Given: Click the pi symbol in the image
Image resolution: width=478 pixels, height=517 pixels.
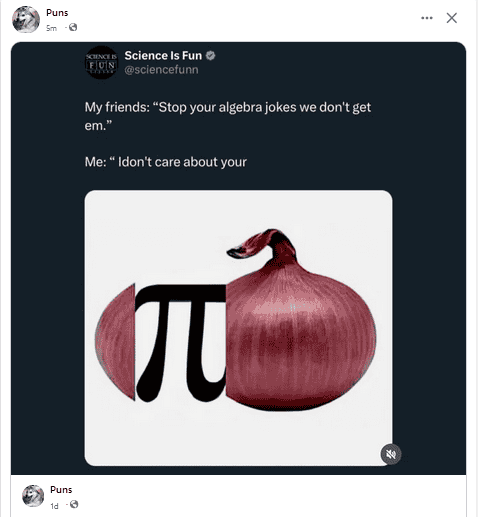Looking at the screenshot, I should point(181,343).
